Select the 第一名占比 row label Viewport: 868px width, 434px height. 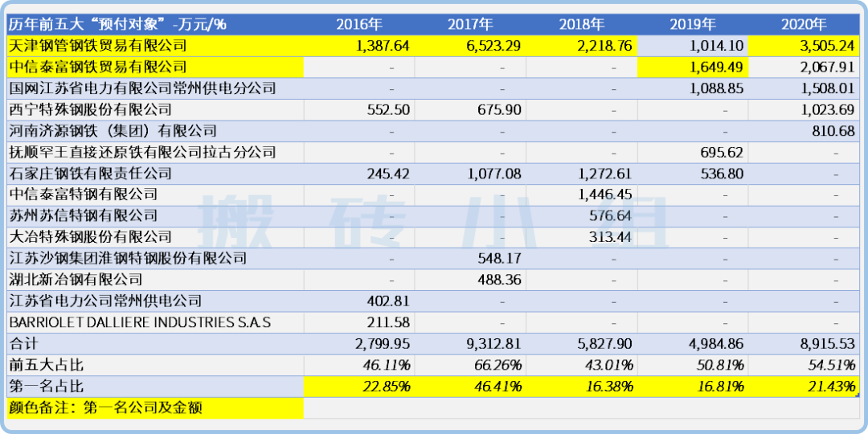pyautogui.click(x=47, y=387)
